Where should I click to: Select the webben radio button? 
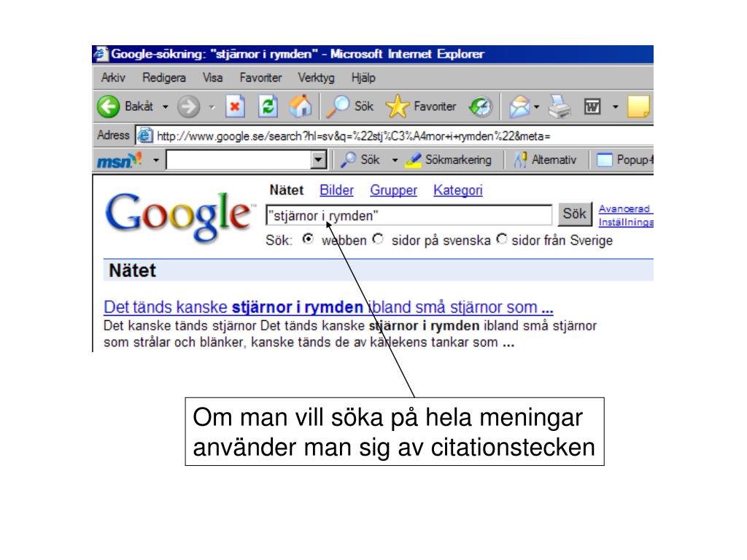tap(309, 238)
